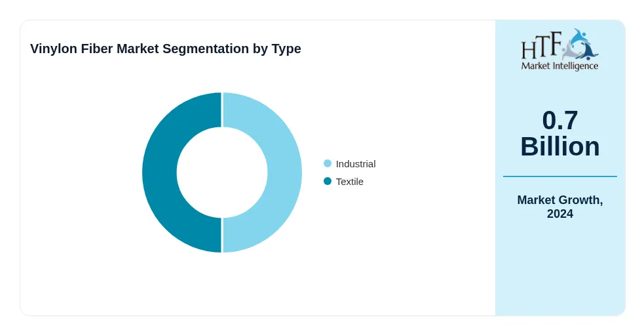Select the light blue Industrial donut segment
The width and height of the screenshot is (644, 328).
[x=284, y=173]
